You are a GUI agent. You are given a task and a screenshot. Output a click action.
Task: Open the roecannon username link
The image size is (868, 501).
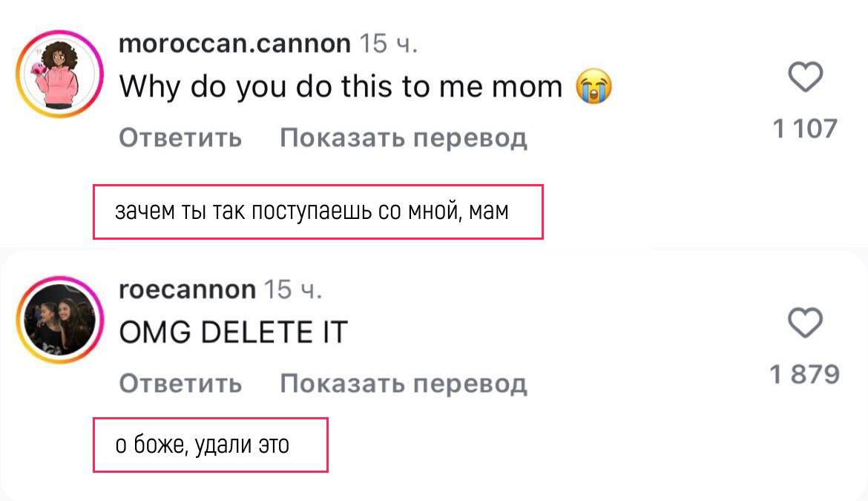pyautogui.click(x=187, y=289)
